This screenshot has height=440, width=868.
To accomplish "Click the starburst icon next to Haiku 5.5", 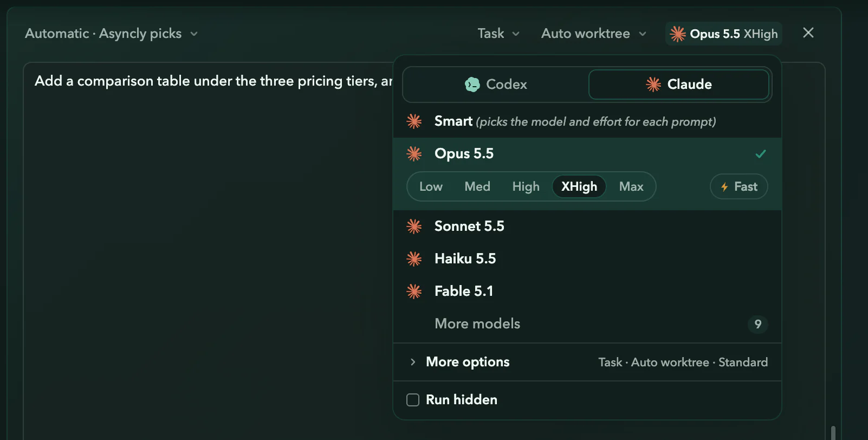I will [414, 259].
